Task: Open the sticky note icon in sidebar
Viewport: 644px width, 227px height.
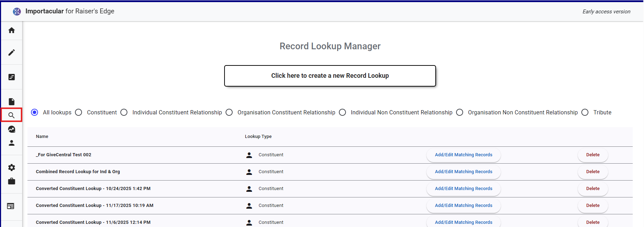Action: point(12,77)
